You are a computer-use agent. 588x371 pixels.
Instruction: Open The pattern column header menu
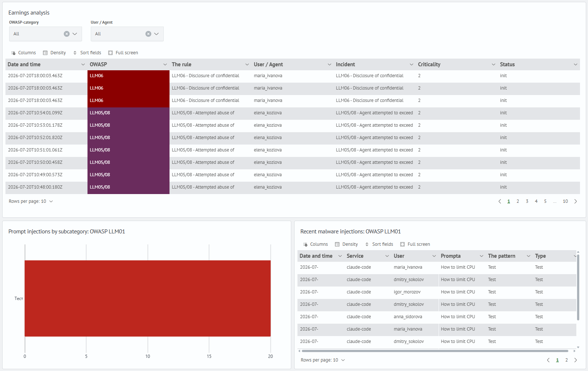click(x=529, y=256)
